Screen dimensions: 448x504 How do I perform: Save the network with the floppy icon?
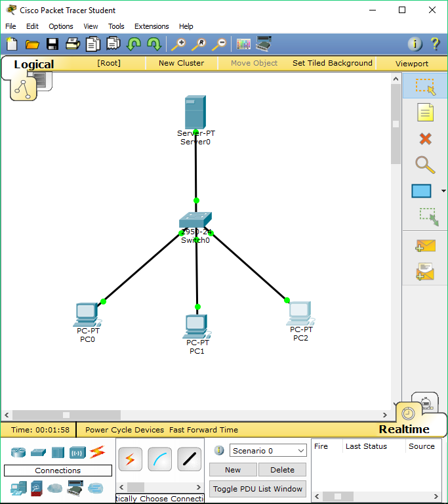(52, 44)
